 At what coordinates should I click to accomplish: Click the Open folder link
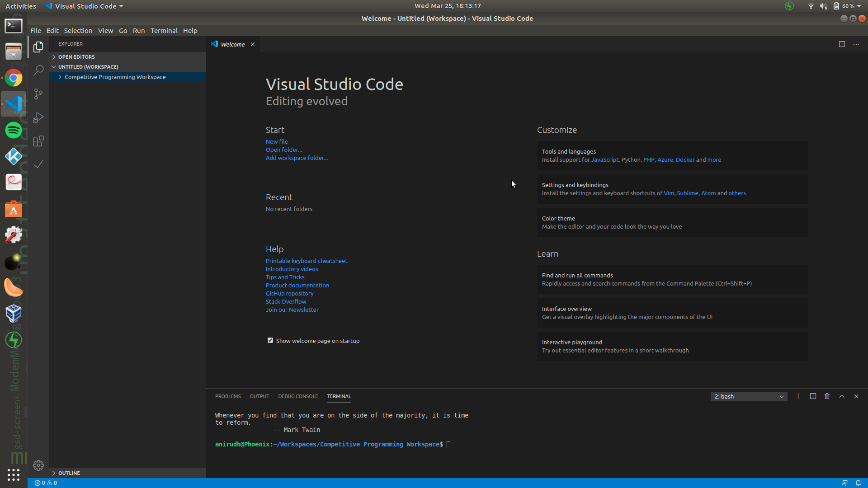[x=283, y=150]
